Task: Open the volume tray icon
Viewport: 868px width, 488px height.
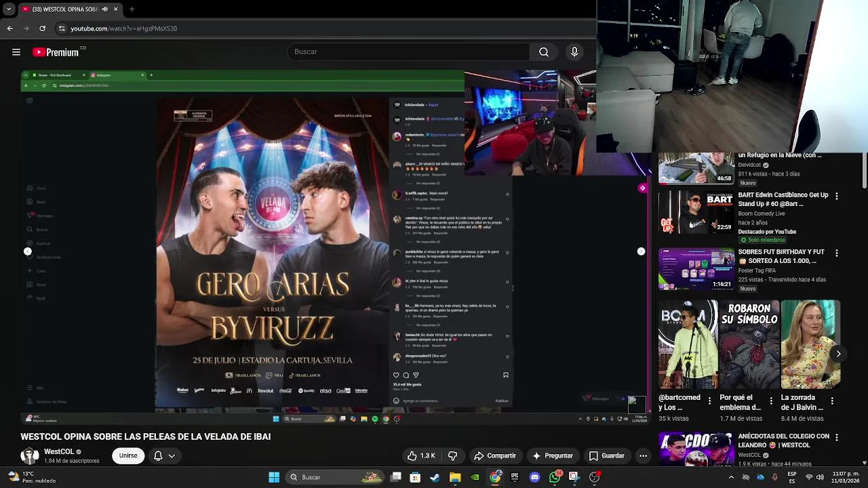Action: pyautogui.click(x=821, y=477)
